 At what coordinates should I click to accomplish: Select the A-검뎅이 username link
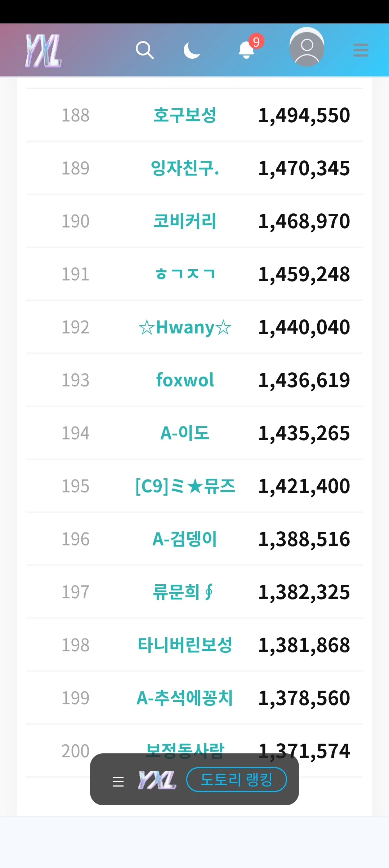point(185,539)
